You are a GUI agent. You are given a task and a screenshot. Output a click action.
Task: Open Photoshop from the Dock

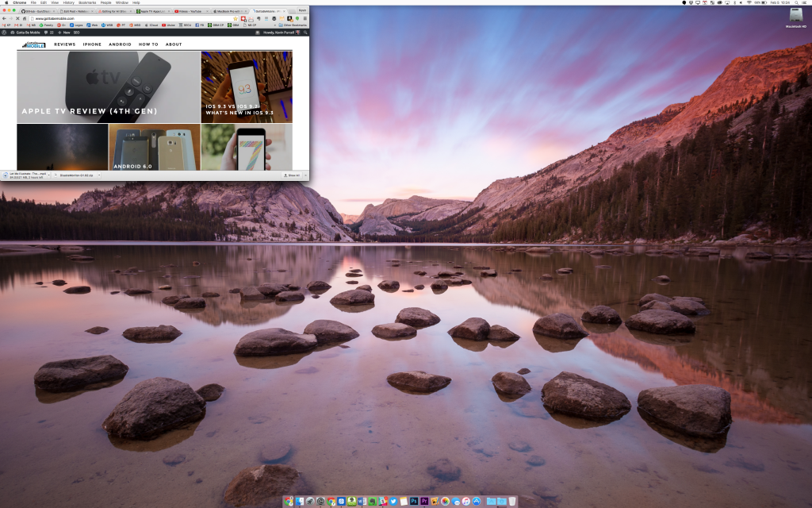click(414, 500)
